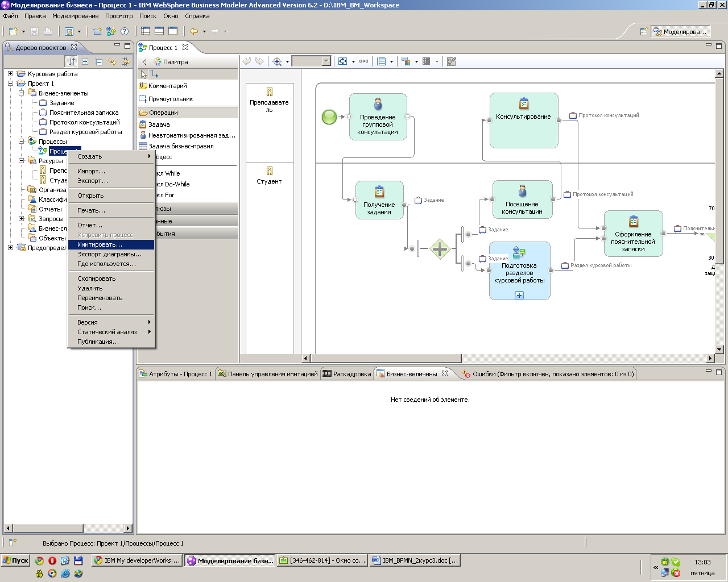Viewport: 728px width, 582px height.
Task: Expand subprocess plus on Подготовка разделов
Action: coord(519,296)
